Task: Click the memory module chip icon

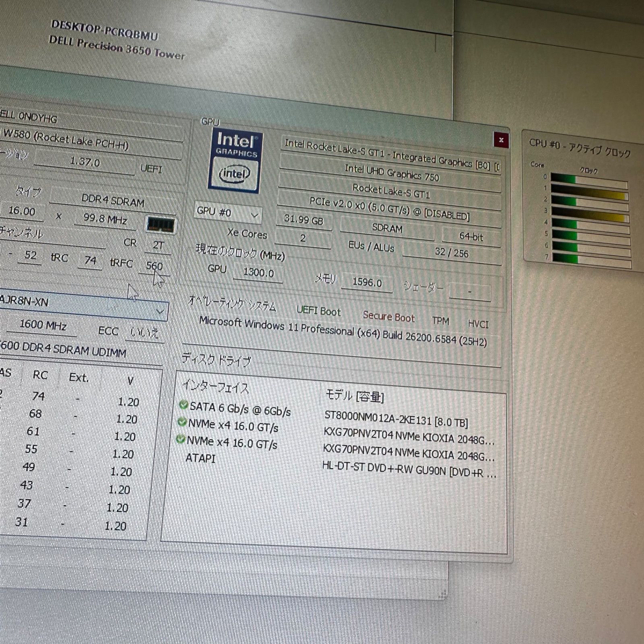Action: coord(161,225)
